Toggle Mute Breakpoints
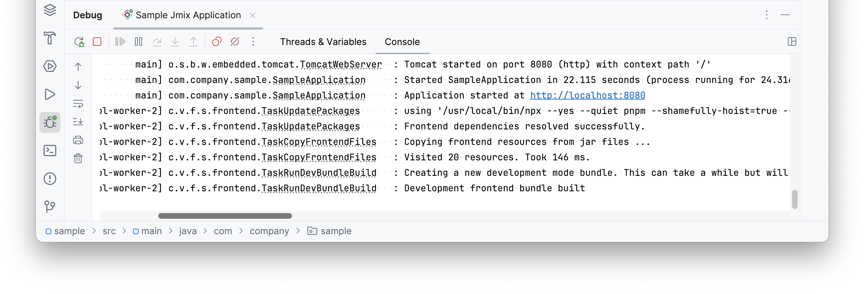The height and width of the screenshot is (294, 868). (x=235, y=42)
